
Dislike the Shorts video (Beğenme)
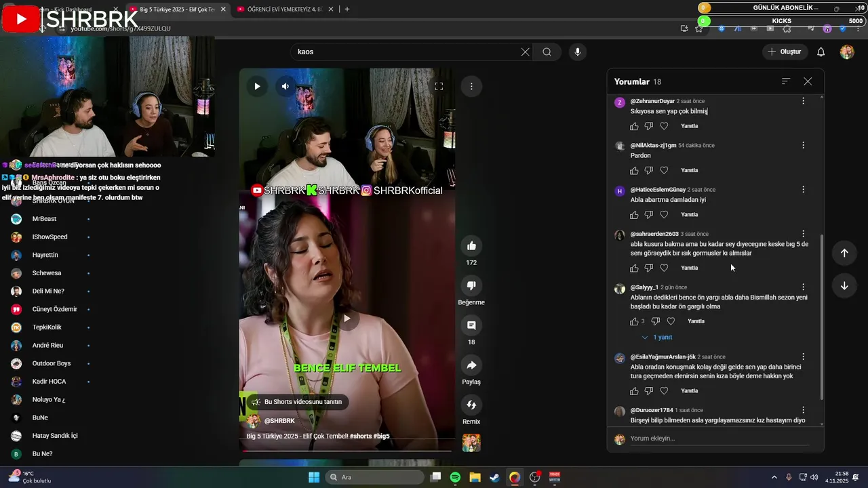click(x=471, y=285)
